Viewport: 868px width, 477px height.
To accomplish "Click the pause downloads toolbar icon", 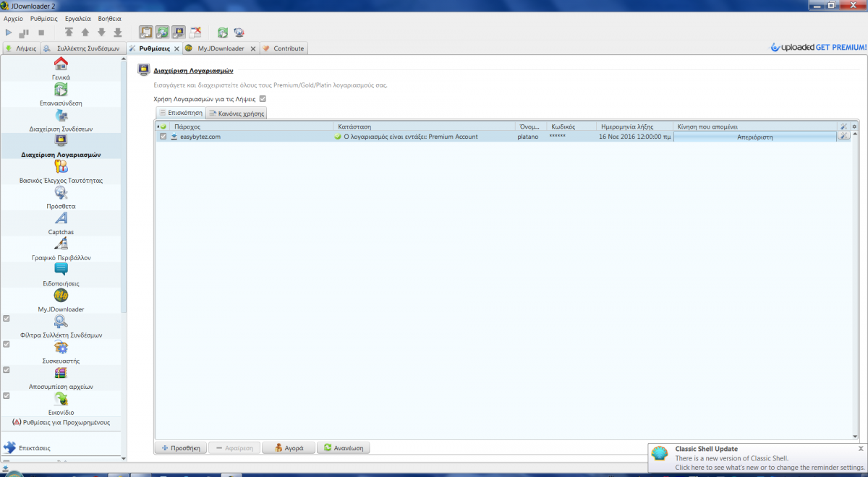I will pos(25,33).
